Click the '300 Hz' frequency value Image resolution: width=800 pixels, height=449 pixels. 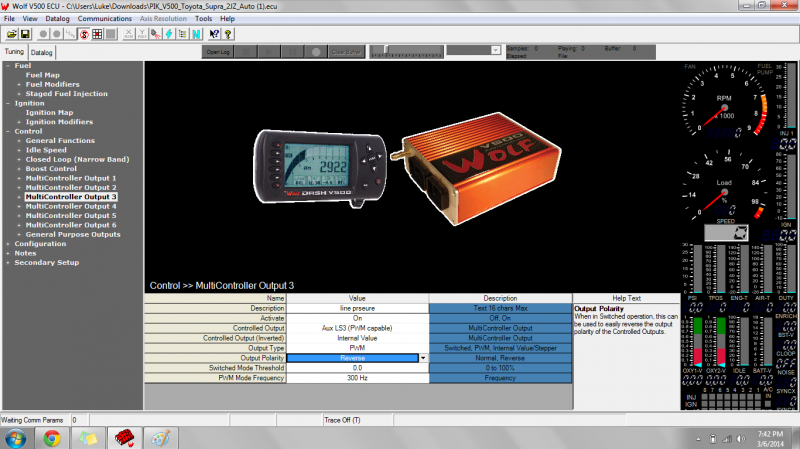click(x=357, y=378)
